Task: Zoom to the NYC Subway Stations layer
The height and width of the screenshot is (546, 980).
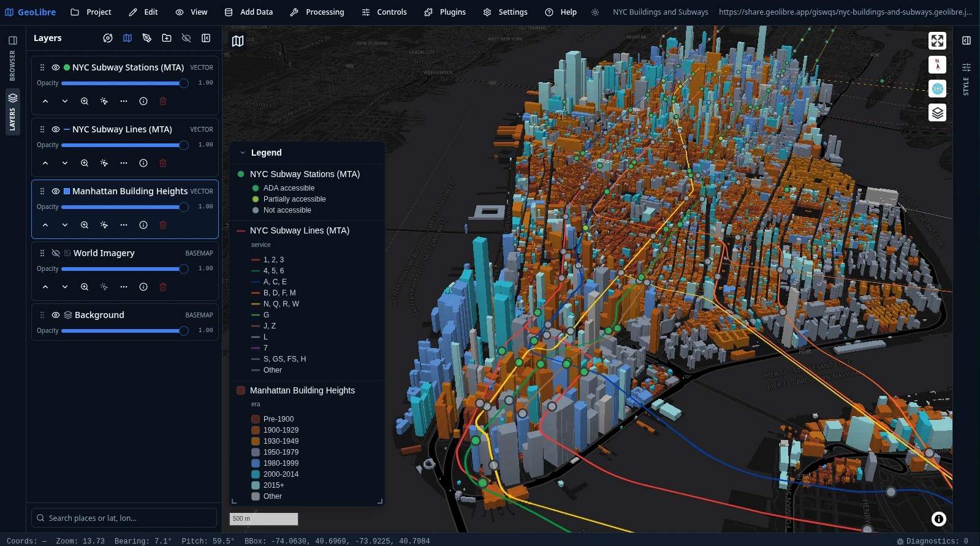Action: (85, 101)
